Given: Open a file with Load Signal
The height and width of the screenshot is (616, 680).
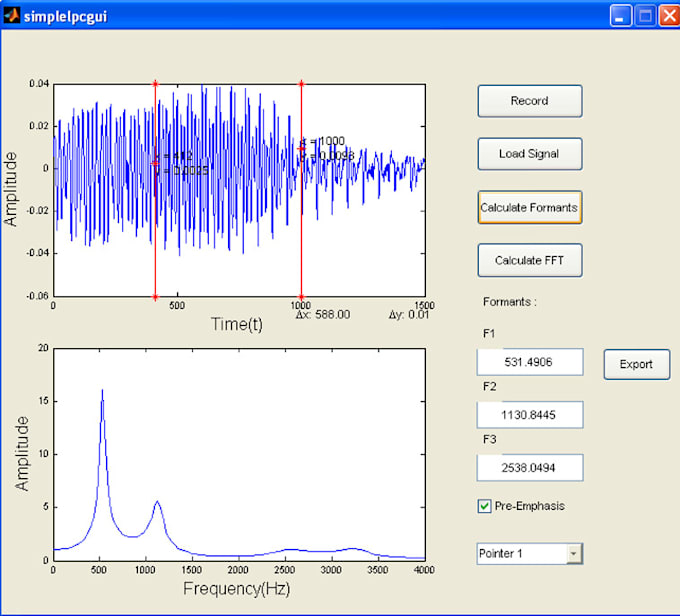Looking at the screenshot, I should point(530,154).
